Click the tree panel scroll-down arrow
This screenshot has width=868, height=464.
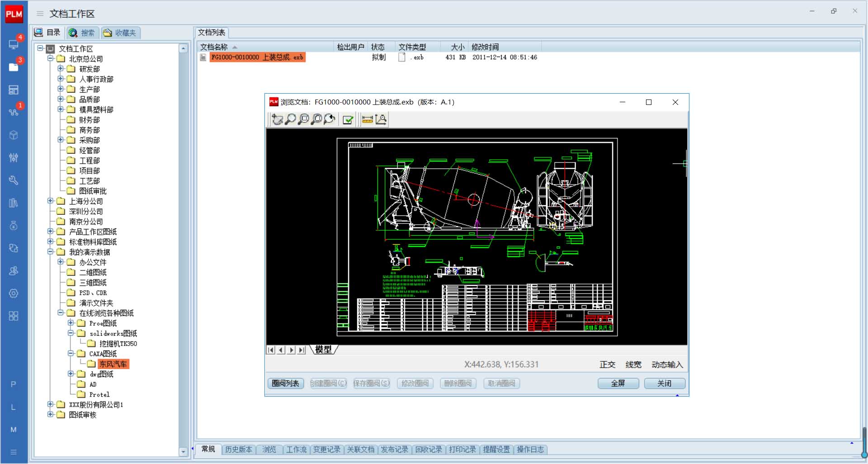click(183, 451)
